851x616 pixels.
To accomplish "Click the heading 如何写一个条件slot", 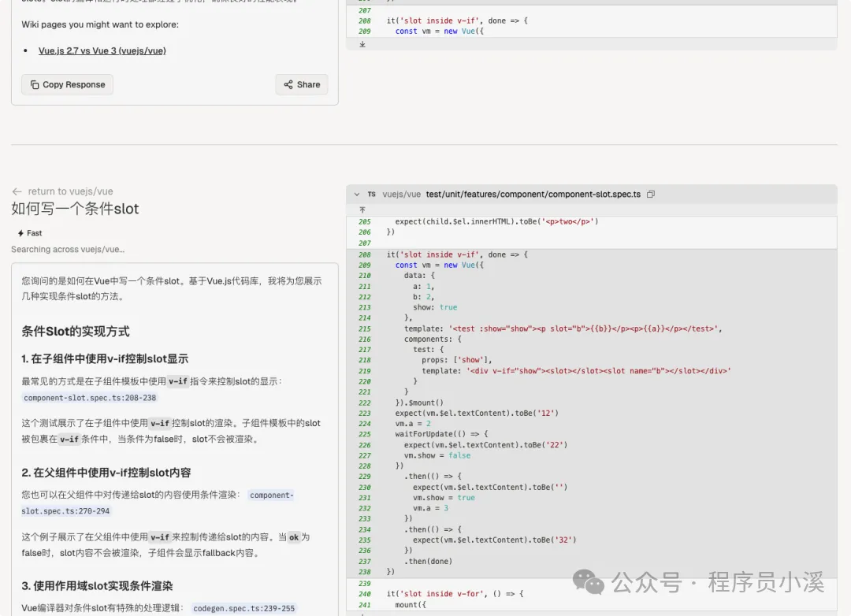I will [x=75, y=209].
